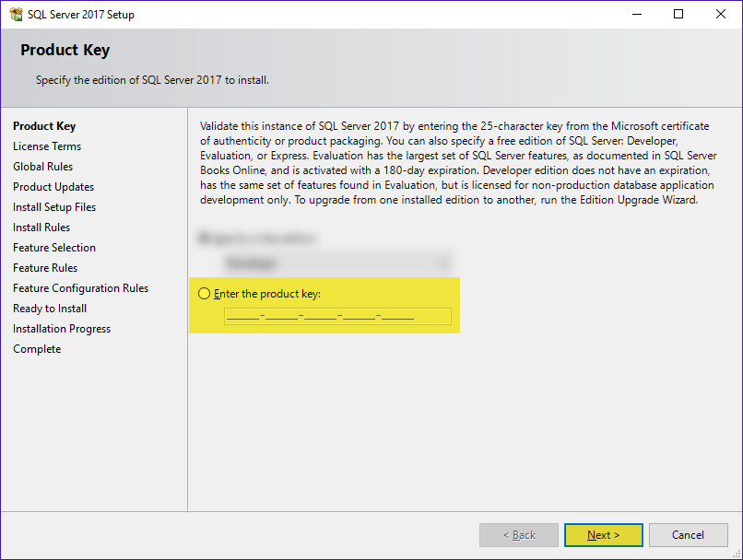Click into the product key input field

(338, 316)
